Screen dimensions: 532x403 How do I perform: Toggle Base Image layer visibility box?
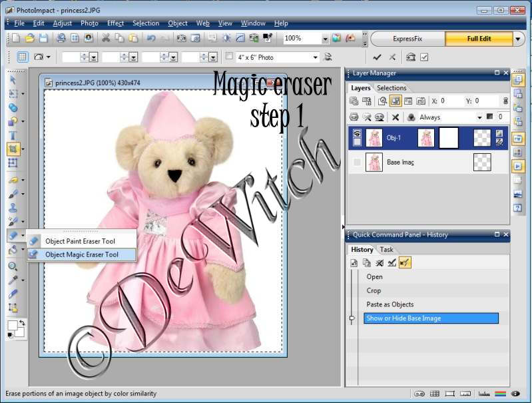click(357, 162)
